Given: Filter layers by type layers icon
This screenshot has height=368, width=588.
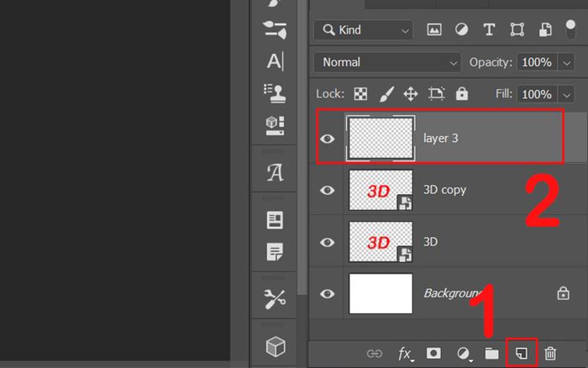Looking at the screenshot, I should click(489, 29).
